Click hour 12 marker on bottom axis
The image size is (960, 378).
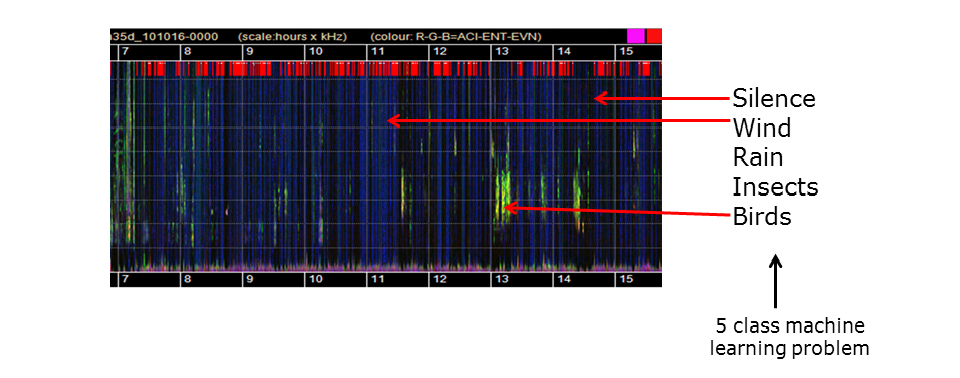click(439, 279)
